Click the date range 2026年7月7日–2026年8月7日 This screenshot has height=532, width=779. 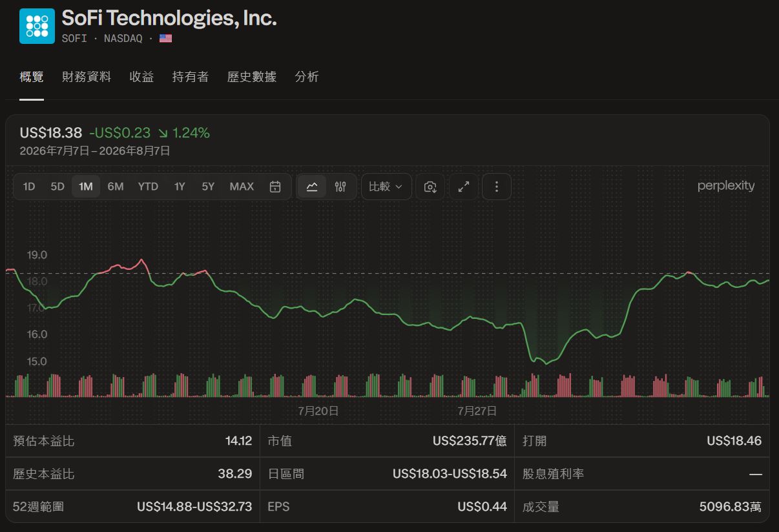coord(95,151)
